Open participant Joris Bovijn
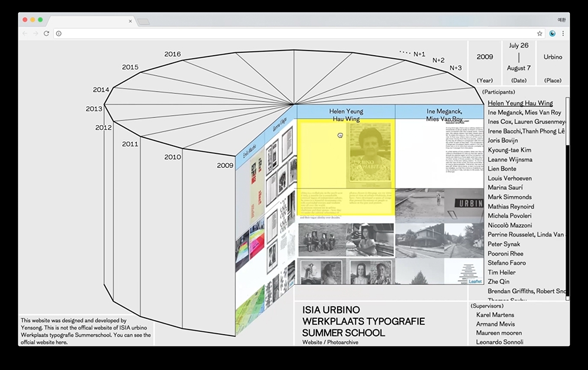The width and height of the screenshot is (588, 370). 503,140
